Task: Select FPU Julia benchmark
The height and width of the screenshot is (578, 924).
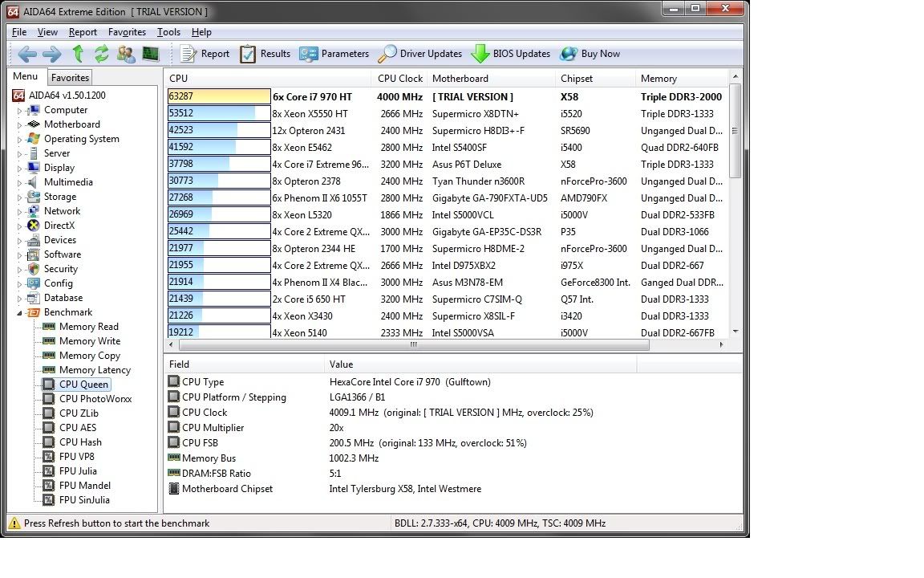Action: (78, 471)
